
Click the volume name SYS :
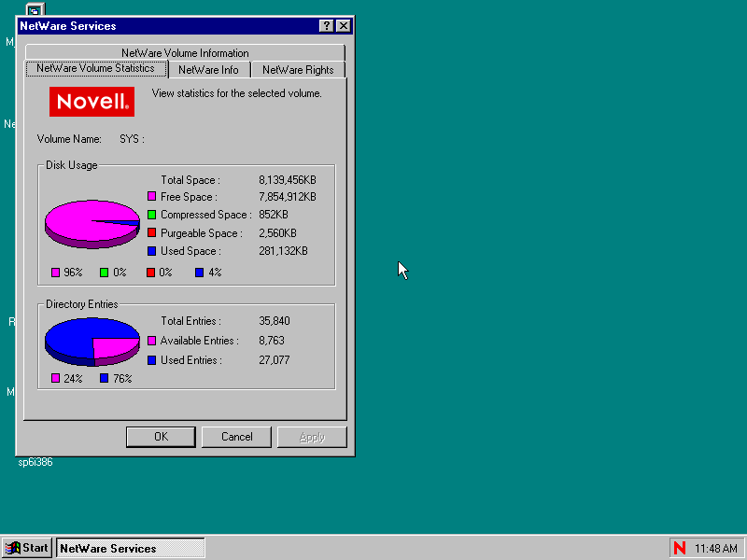[x=132, y=139]
